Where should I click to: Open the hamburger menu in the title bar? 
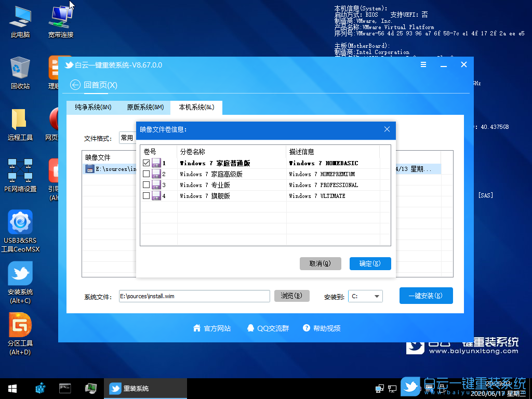tap(423, 64)
